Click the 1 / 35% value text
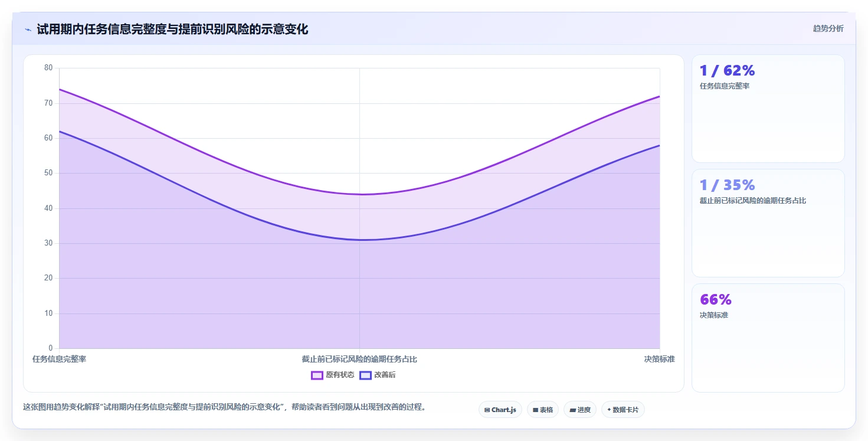The image size is (868, 441). [727, 185]
